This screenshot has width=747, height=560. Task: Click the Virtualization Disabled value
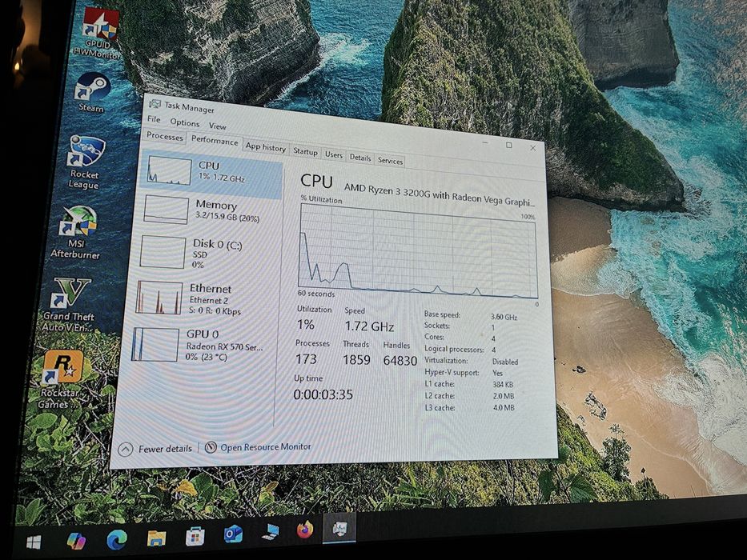(504, 362)
